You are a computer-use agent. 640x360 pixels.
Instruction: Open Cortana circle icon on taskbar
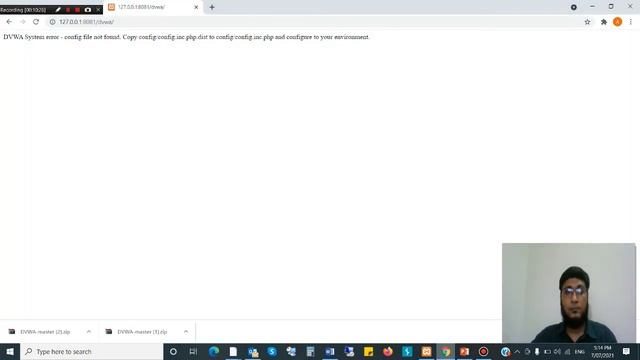pos(173,351)
